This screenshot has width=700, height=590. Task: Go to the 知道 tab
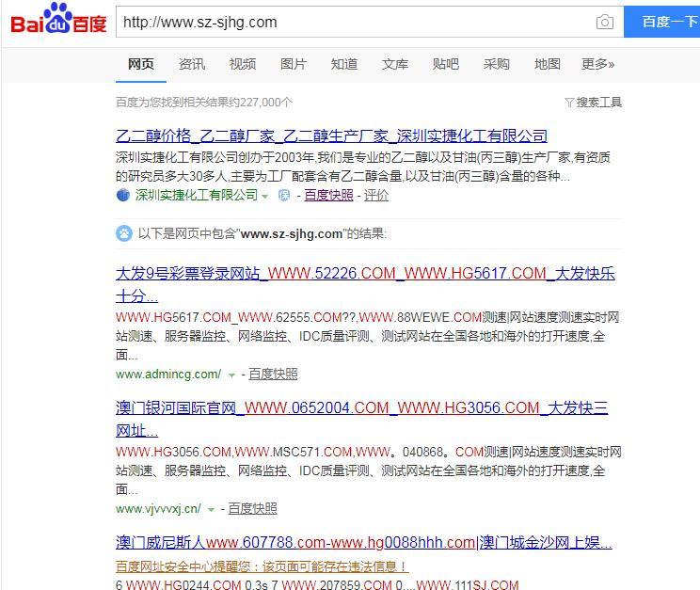coord(344,64)
